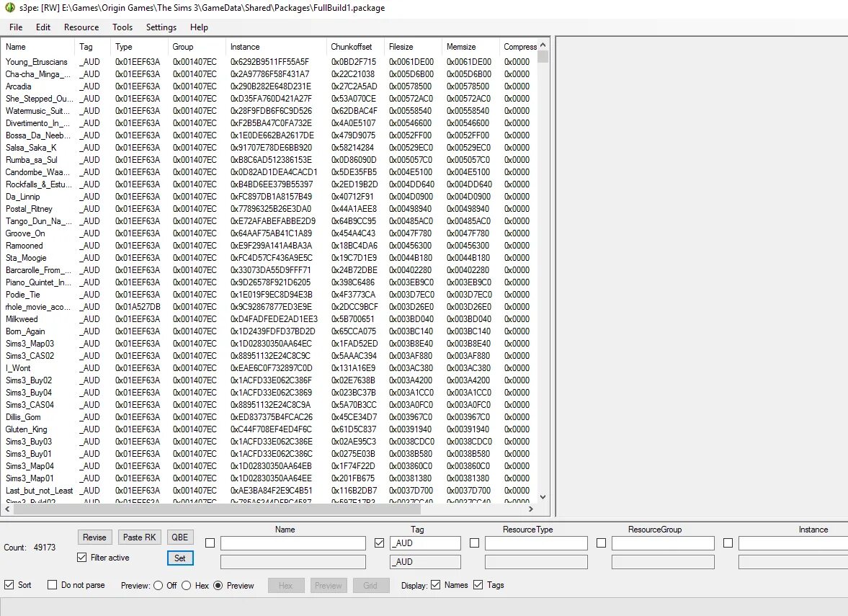The image size is (848, 616).
Task: Sort by the Memsize column header
Action: click(470, 47)
